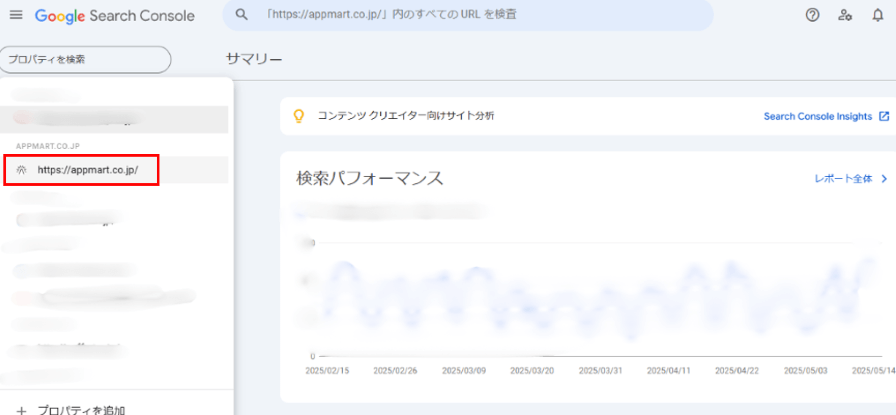The height and width of the screenshot is (415, 896).
Task: Open the hamburger main menu
Action: (16, 15)
